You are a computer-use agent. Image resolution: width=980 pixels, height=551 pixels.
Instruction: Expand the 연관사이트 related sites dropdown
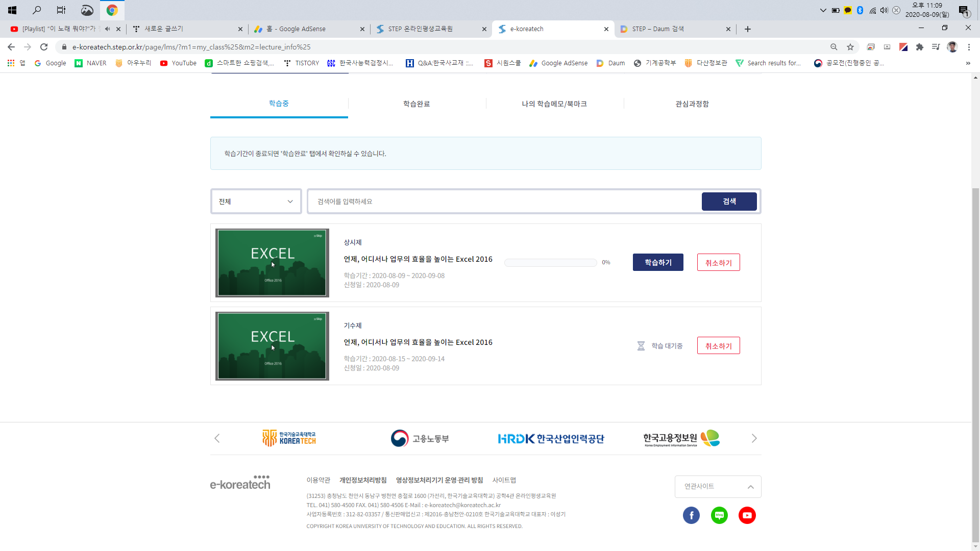718,487
